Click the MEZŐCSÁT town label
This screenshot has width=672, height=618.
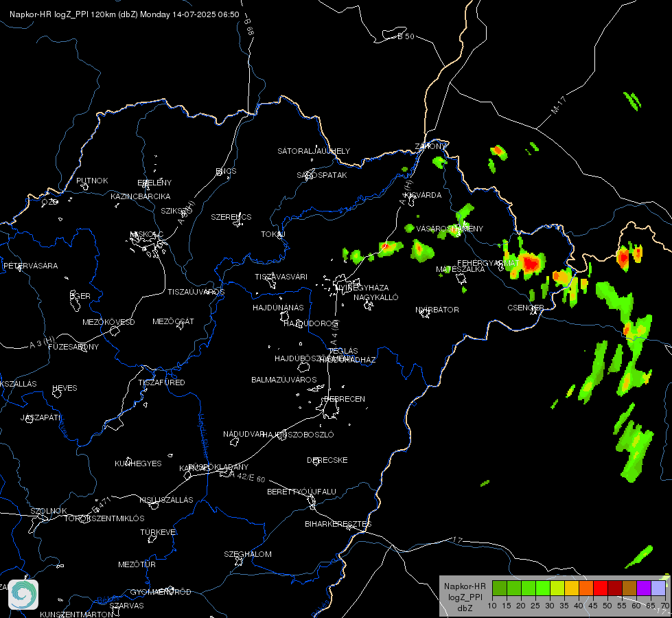point(173,321)
